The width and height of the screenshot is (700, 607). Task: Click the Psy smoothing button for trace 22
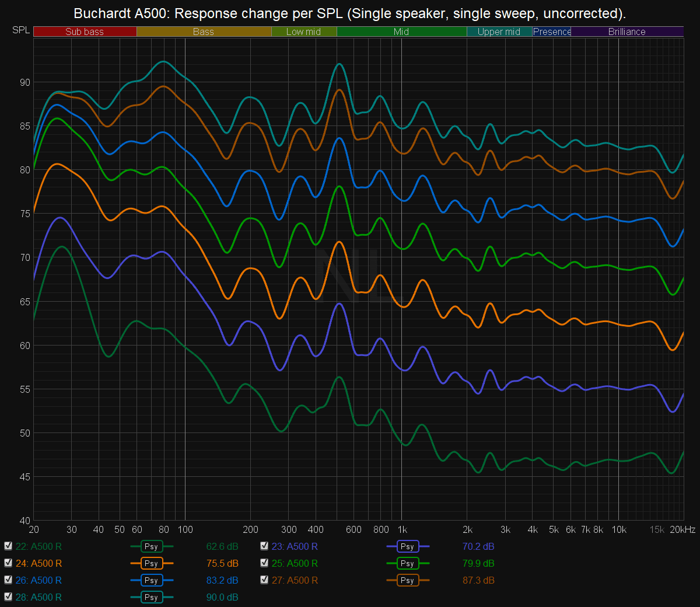(152, 547)
